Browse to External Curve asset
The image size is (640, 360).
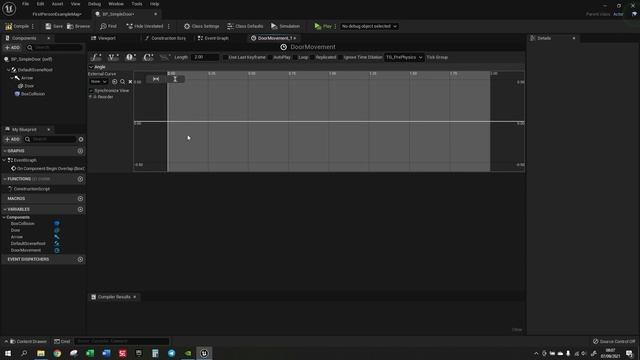tap(122, 82)
